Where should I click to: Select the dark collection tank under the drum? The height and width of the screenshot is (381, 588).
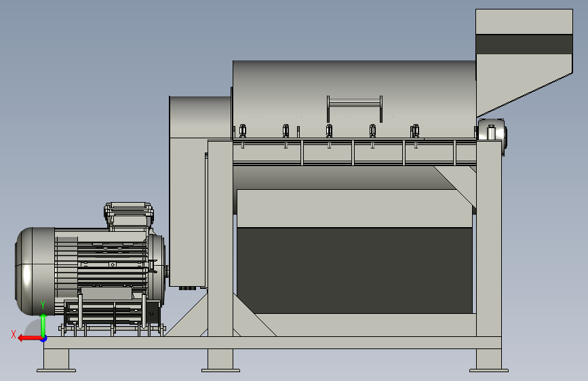click(355, 270)
